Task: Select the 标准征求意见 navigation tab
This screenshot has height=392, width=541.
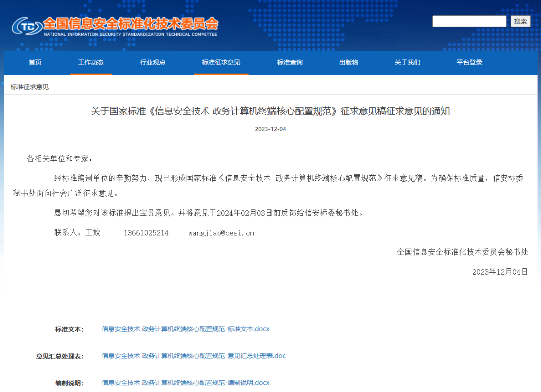Action: (x=221, y=62)
